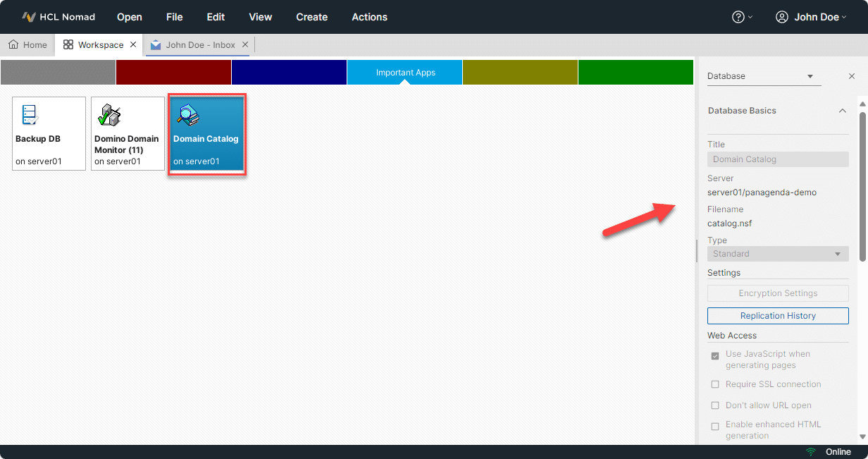The height and width of the screenshot is (459, 868).
Task: Select the dark red workspace page tab
Action: coord(173,73)
